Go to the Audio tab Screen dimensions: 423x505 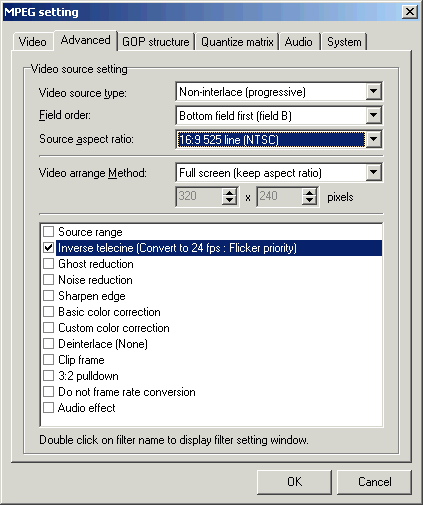(x=299, y=42)
